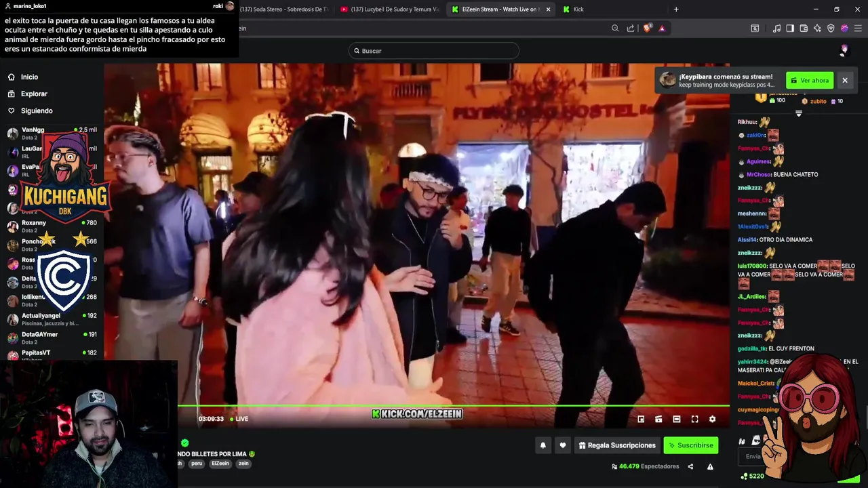
Task: Click the Kick user avatar at top right
Action: (x=844, y=51)
